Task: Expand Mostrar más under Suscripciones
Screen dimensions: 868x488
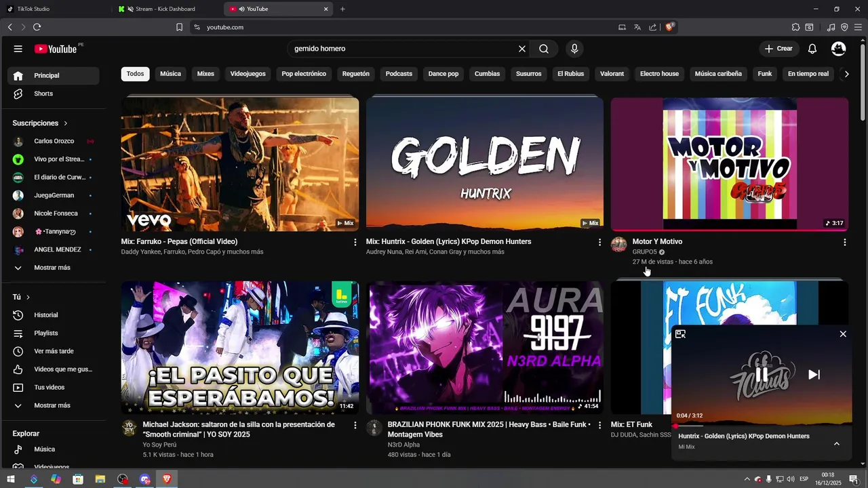Action: tap(53, 268)
